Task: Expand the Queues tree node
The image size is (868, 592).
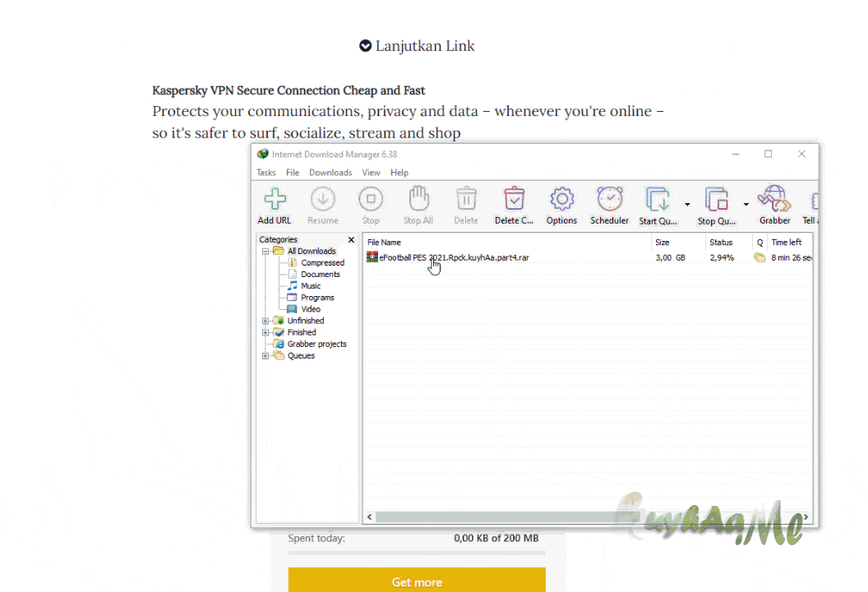Action: click(265, 355)
